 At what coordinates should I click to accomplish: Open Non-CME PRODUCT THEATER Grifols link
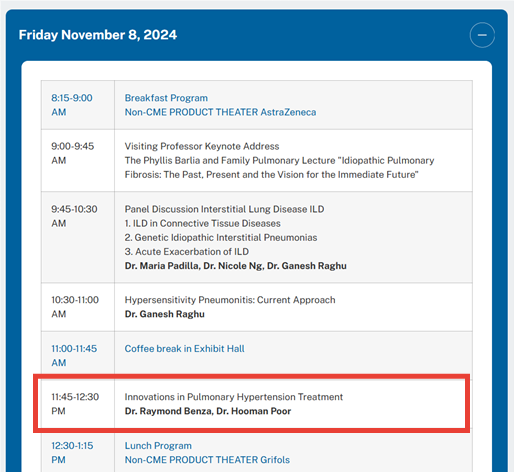click(207, 460)
